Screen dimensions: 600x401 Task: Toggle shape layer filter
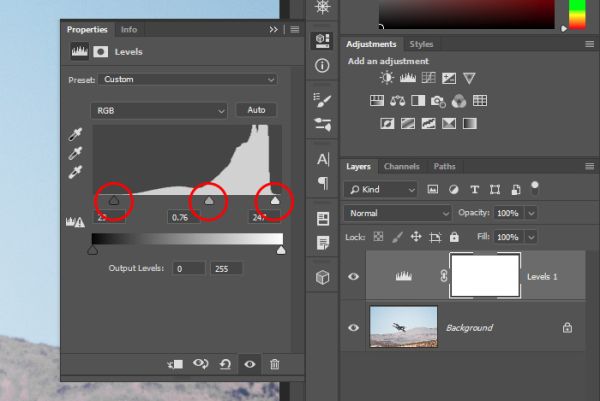(x=495, y=189)
